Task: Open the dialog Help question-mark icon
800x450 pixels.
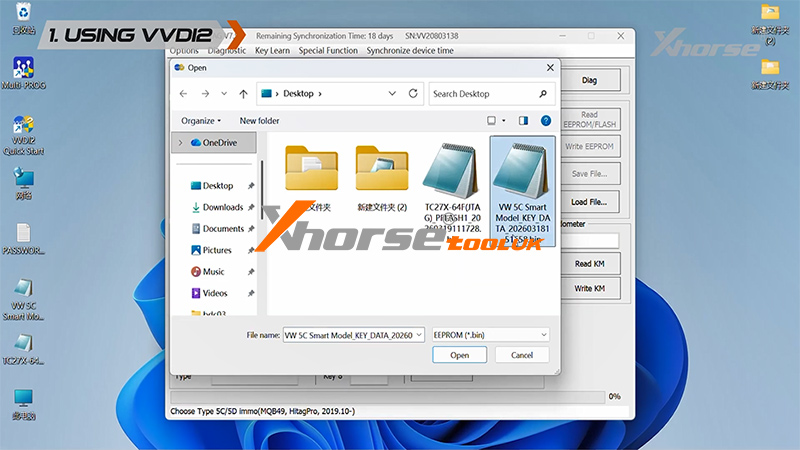Action: tap(546, 120)
